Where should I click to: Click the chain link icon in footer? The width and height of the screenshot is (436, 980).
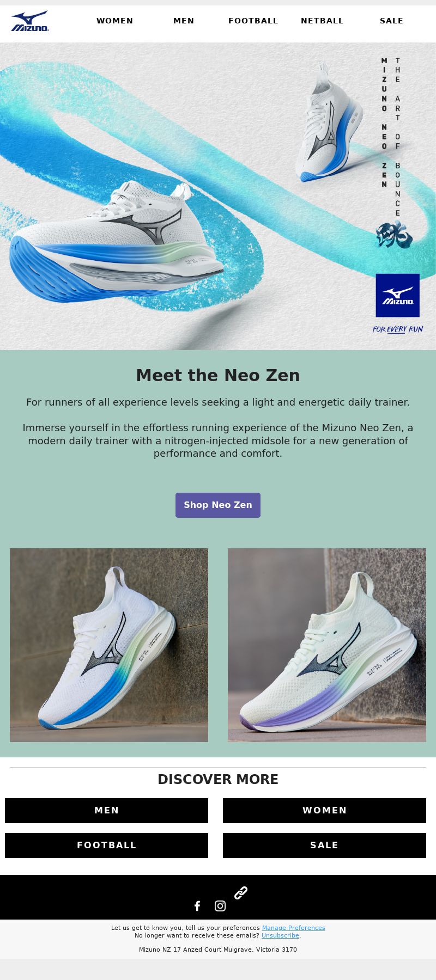241,892
